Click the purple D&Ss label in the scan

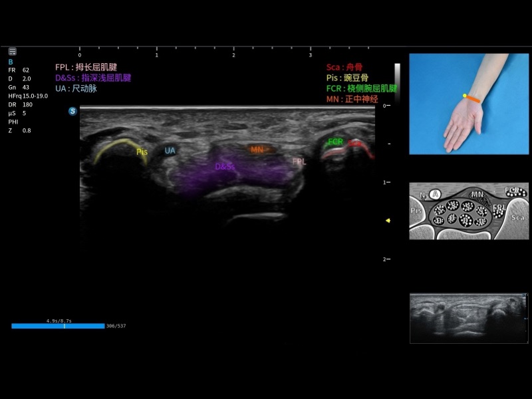click(x=225, y=166)
